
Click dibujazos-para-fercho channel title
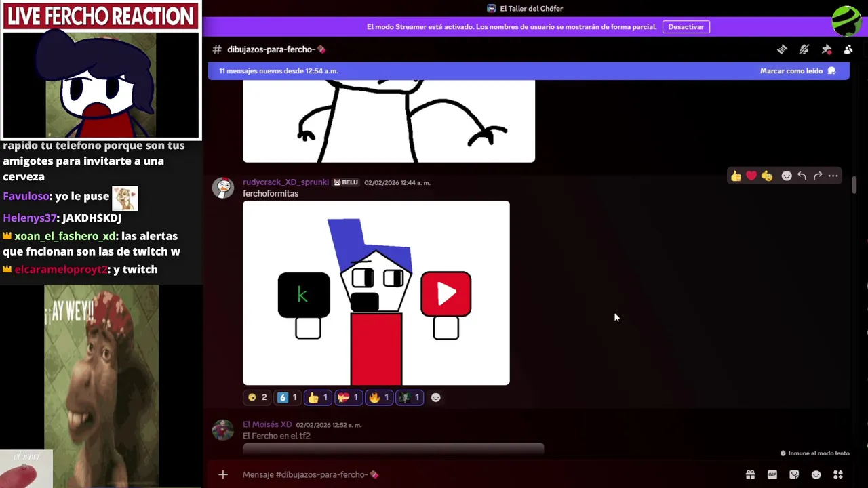pos(277,49)
